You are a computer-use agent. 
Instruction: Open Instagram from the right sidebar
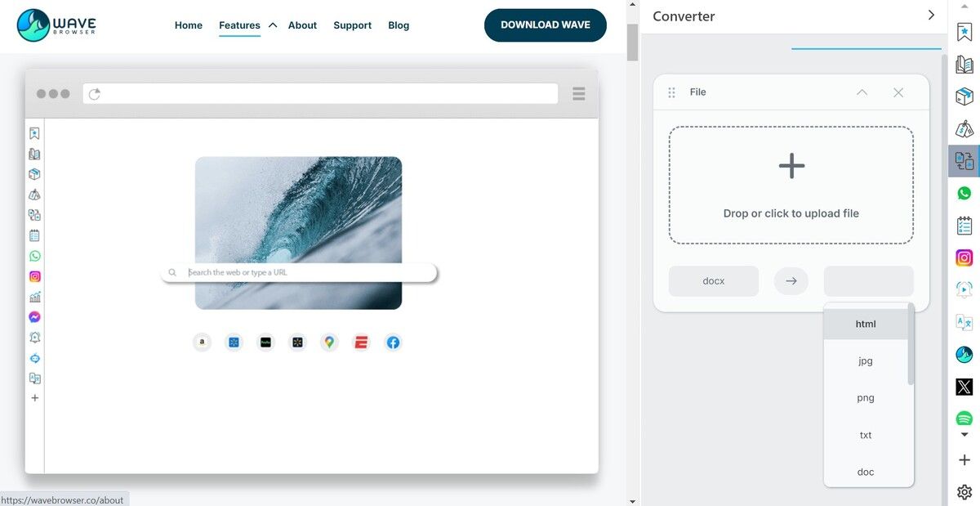964,258
